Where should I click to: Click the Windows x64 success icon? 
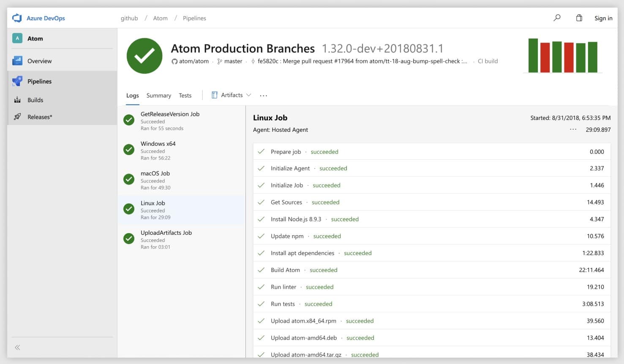pos(129,149)
